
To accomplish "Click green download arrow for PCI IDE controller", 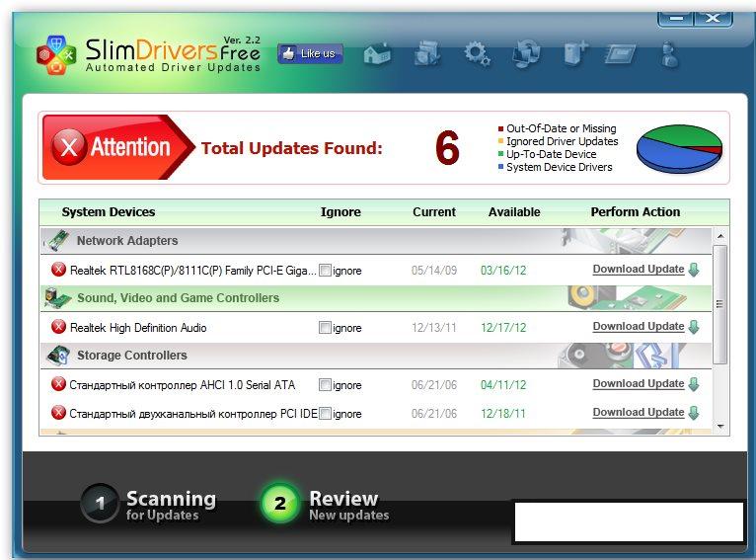I will pyautogui.click(x=694, y=413).
